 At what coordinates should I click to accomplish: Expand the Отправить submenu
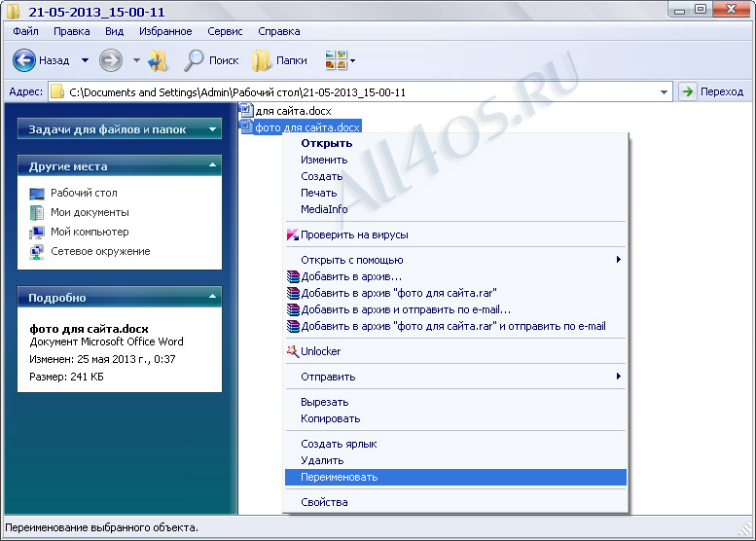click(619, 377)
